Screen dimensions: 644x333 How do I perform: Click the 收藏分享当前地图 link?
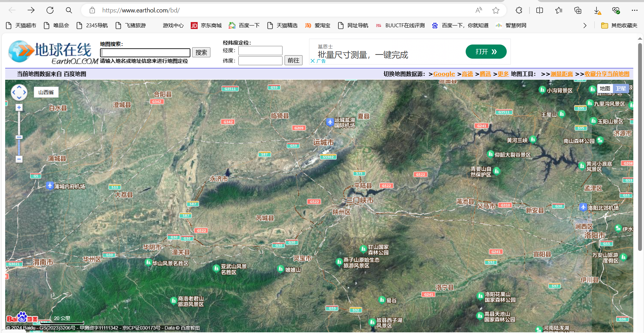point(607,74)
